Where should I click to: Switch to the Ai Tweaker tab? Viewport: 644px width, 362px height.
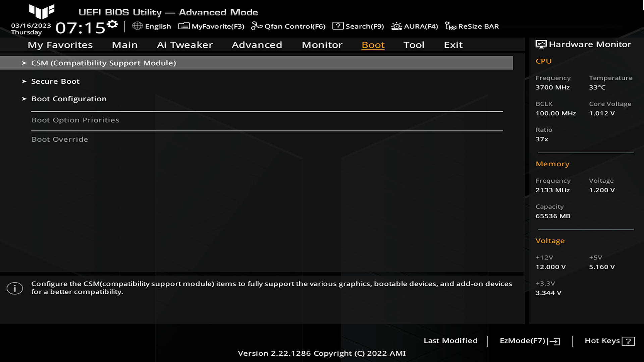coord(185,45)
